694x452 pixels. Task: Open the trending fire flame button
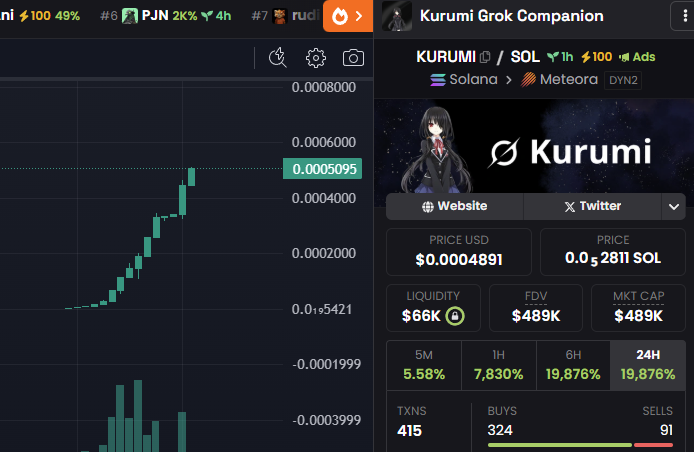[348, 16]
